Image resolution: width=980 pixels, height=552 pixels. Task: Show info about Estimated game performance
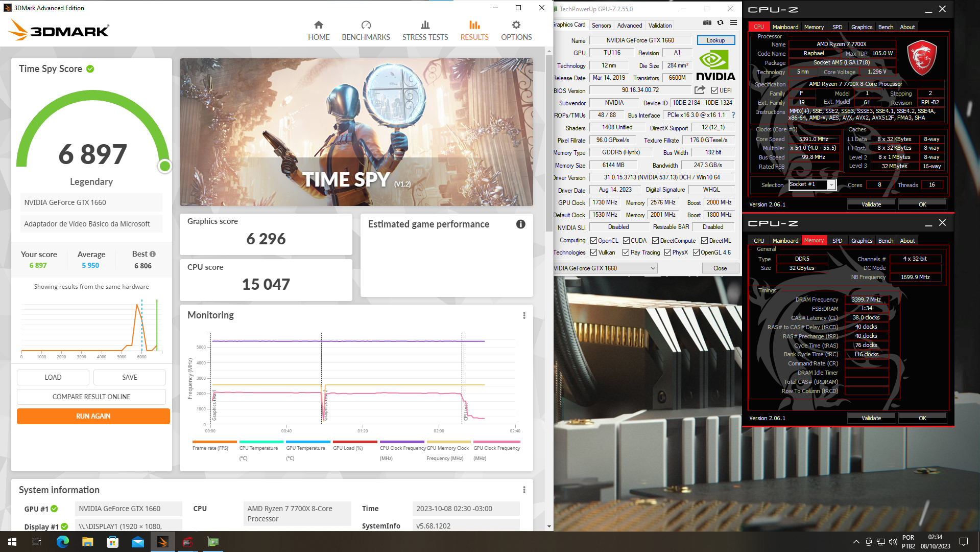click(520, 224)
